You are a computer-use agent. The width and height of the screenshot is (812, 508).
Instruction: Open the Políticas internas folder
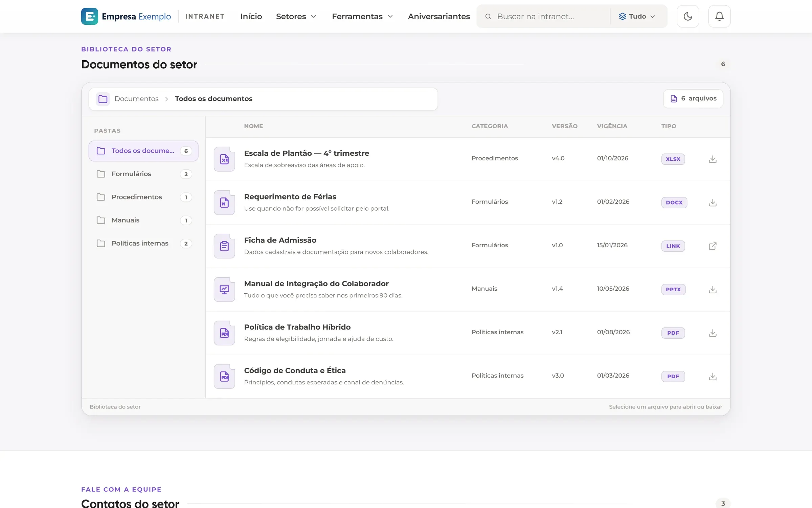pyautogui.click(x=143, y=244)
